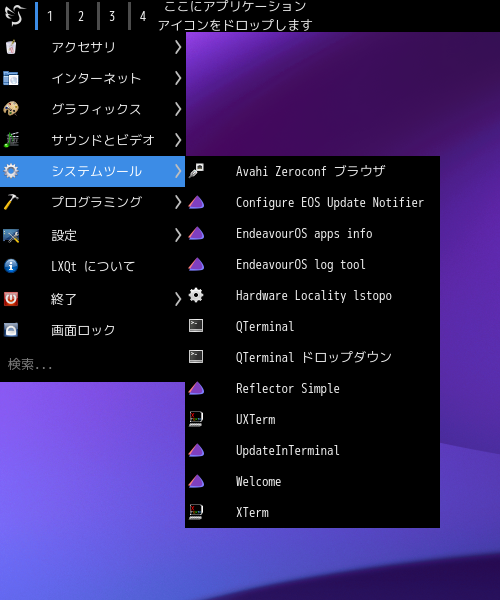Click the サウンドとビデオ music icon
Viewport: 500px width, 600px height.
tap(11, 140)
